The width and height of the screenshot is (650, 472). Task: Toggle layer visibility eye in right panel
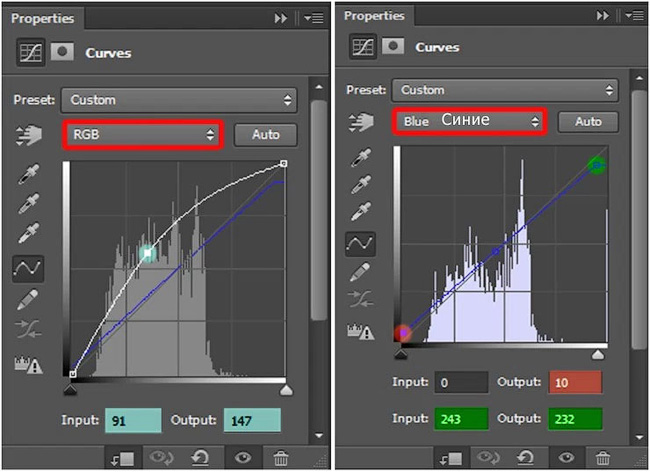click(x=566, y=457)
